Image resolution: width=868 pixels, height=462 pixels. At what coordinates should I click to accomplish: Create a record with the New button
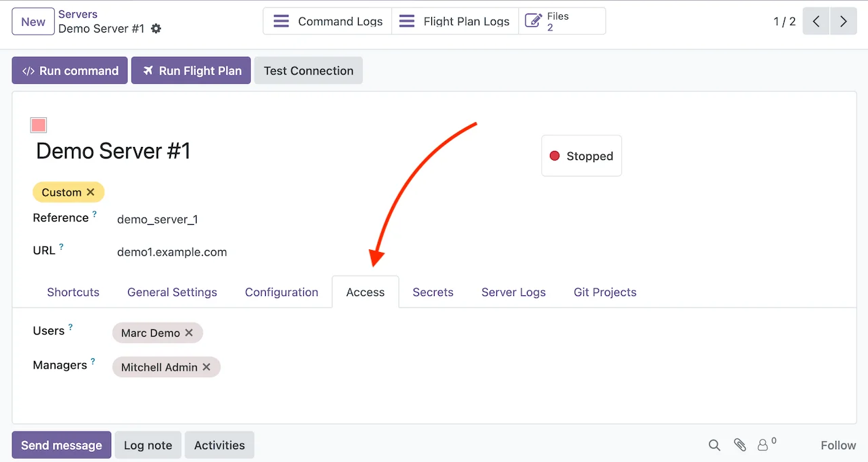pyautogui.click(x=33, y=21)
